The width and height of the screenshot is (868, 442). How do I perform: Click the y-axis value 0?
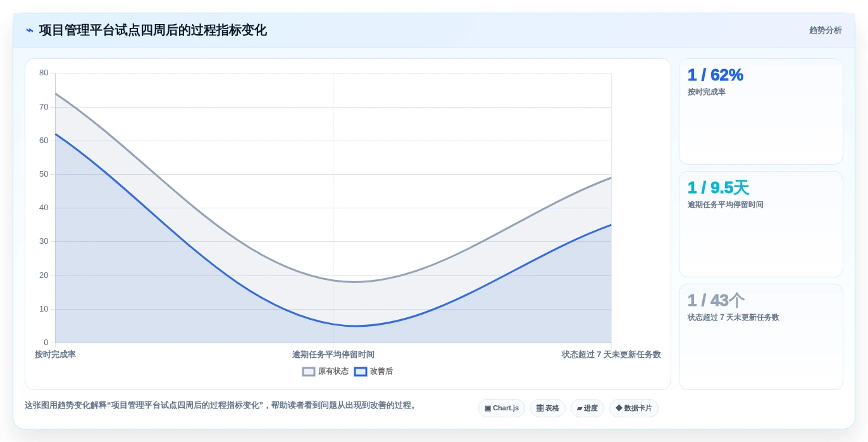(46, 343)
